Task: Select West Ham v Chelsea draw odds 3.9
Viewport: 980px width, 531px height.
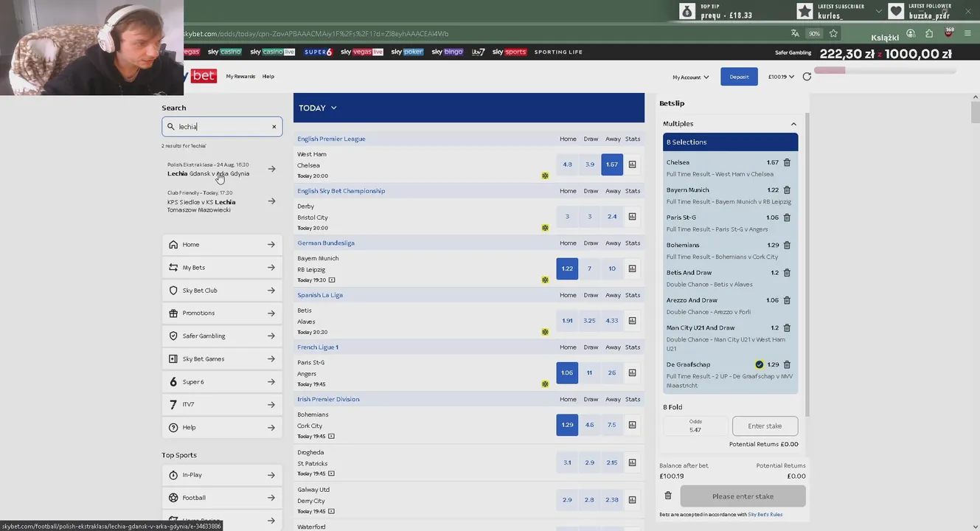Action: click(589, 164)
